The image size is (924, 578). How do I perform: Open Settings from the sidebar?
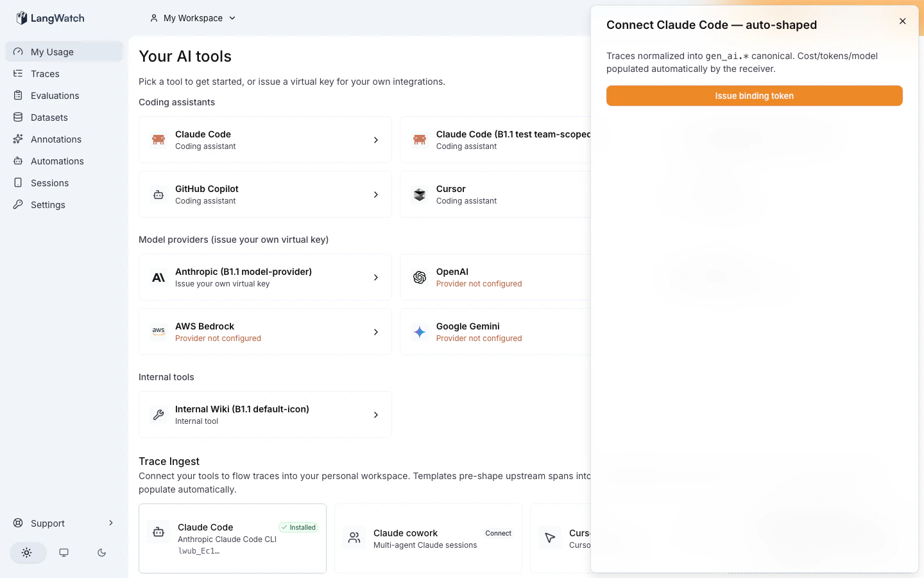click(x=64, y=205)
